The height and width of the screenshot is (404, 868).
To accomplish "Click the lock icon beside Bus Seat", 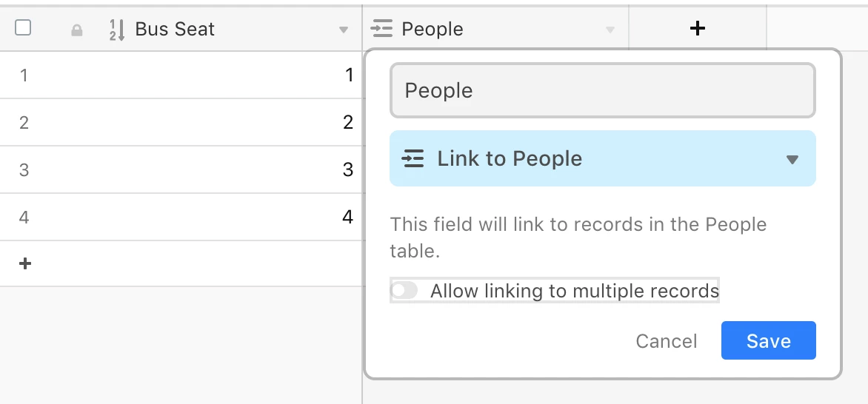I will tap(77, 30).
